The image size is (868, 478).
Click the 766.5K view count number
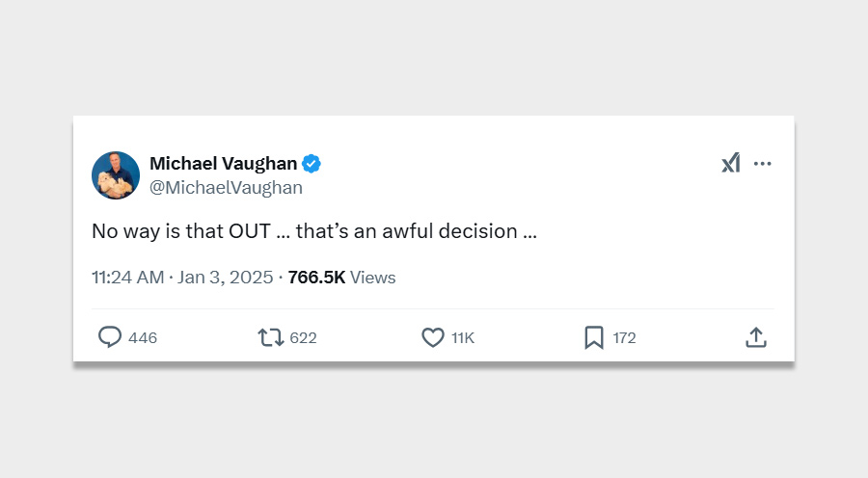tap(316, 278)
